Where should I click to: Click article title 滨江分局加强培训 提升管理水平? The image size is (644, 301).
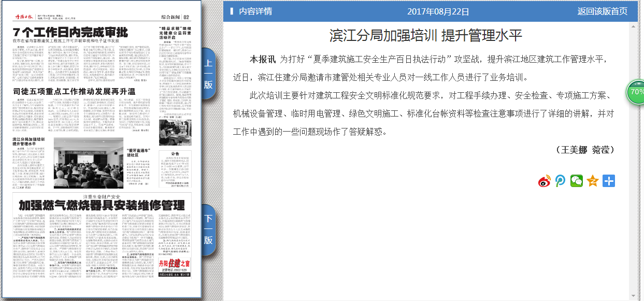(x=426, y=35)
